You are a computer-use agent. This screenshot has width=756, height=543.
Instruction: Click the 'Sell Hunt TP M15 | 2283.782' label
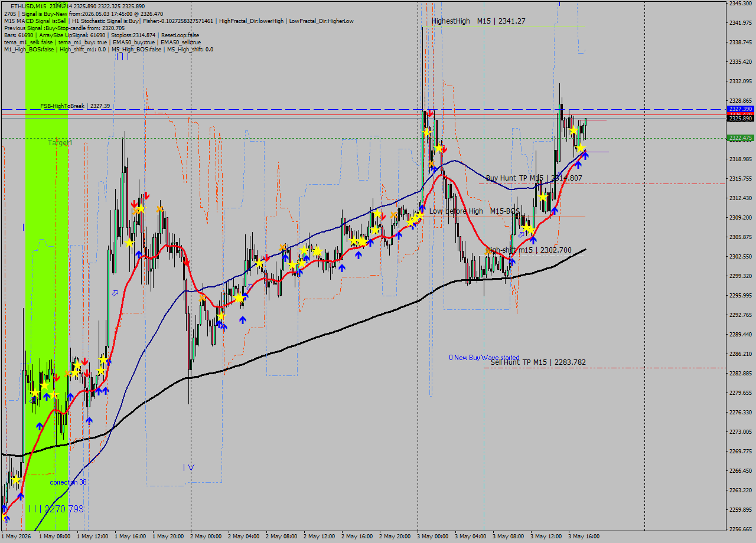(538, 362)
